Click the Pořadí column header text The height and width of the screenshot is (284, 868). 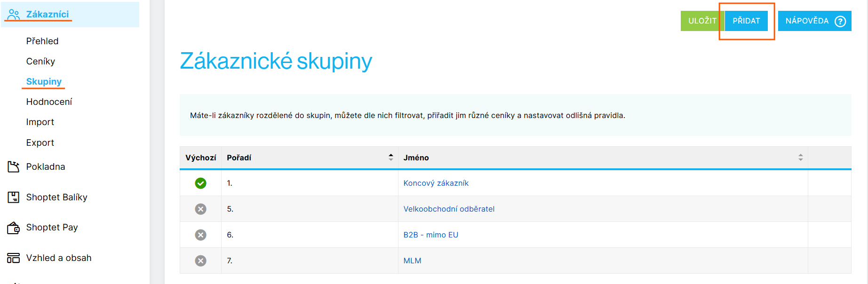[x=239, y=158]
